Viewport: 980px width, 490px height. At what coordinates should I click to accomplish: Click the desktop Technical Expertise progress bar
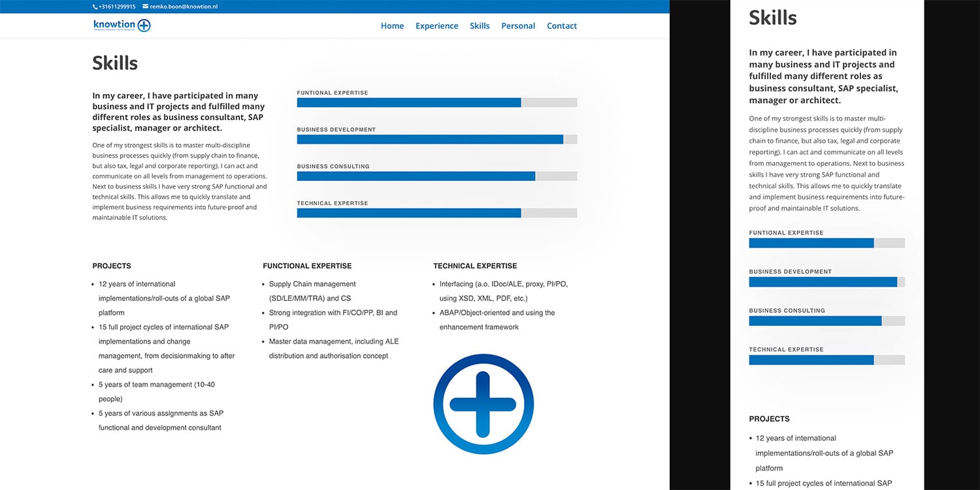click(436, 213)
